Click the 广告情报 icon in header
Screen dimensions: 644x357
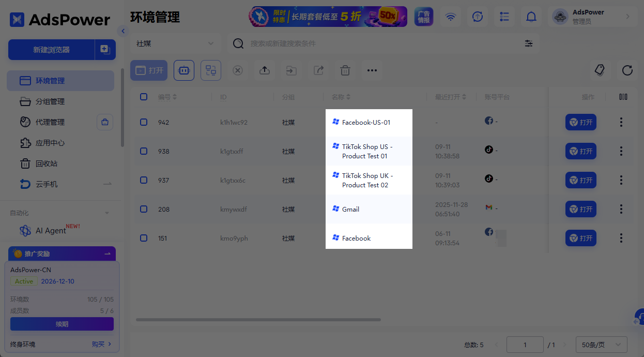[424, 17]
